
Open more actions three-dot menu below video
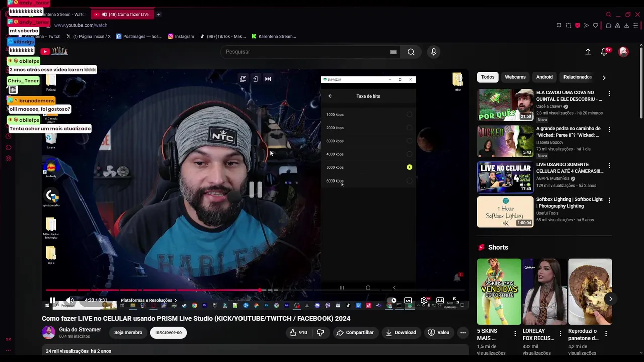463,332
